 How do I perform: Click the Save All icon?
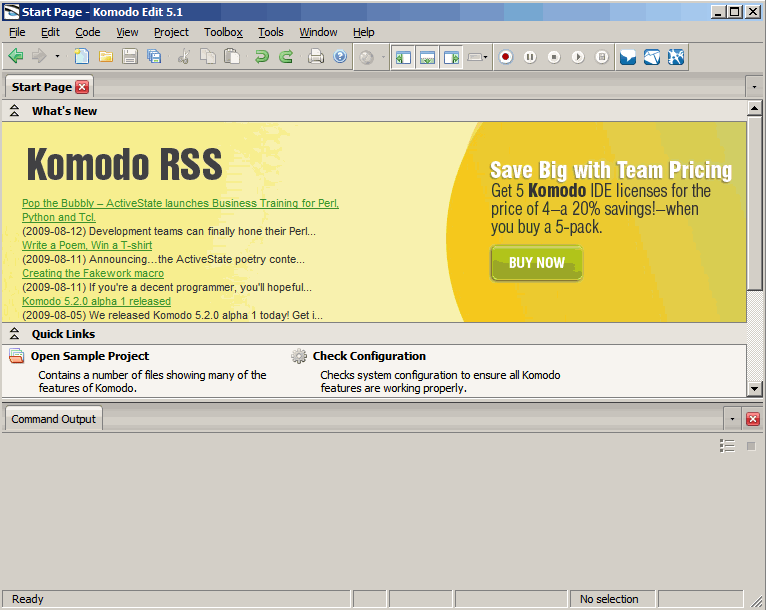coord(154,57)
